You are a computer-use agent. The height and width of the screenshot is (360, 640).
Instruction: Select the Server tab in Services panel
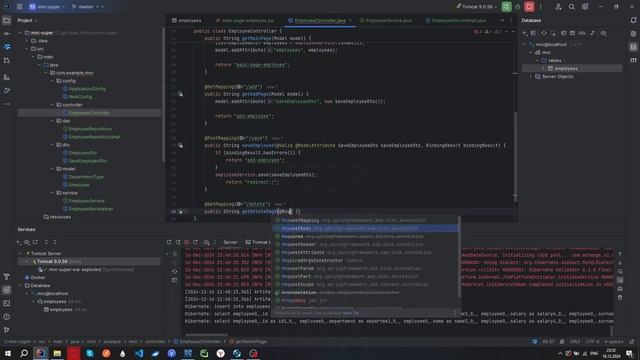coord(230,242)
